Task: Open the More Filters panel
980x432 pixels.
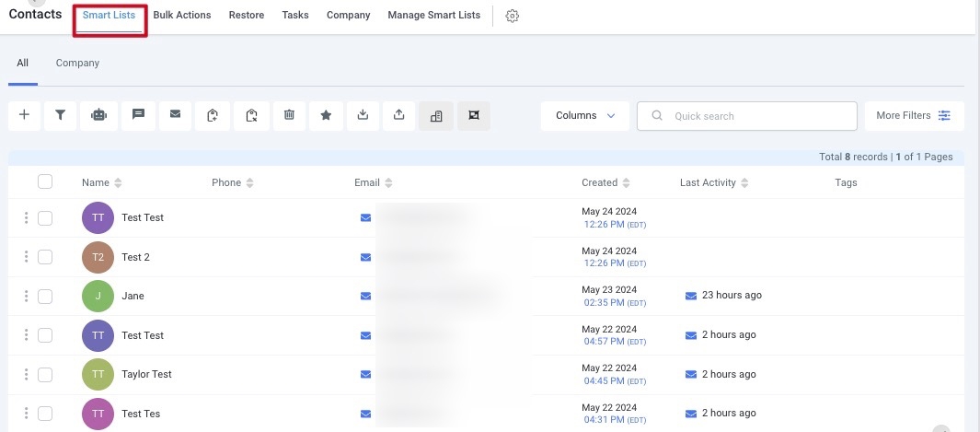Action: point(914,116)
